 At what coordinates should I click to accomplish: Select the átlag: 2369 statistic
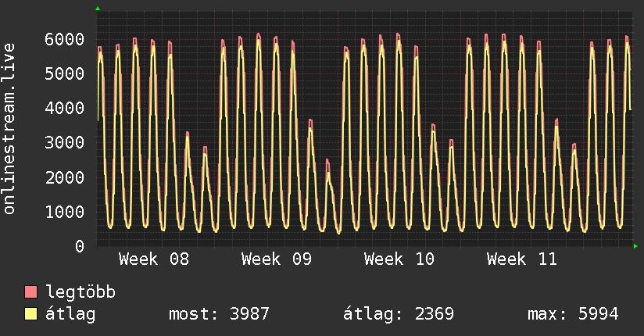pyautogui.click(x=399, y=314)
